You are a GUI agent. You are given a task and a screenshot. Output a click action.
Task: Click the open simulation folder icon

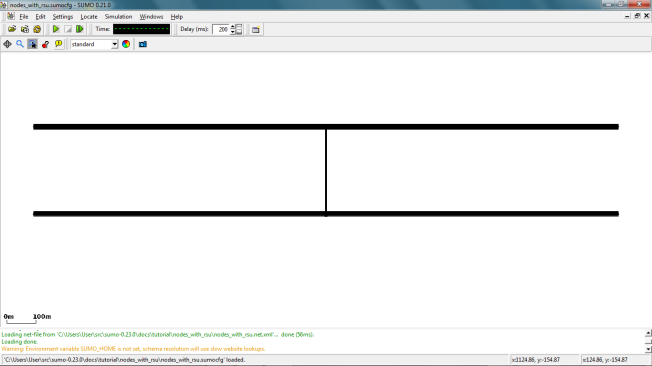click(x=12, y=29)
